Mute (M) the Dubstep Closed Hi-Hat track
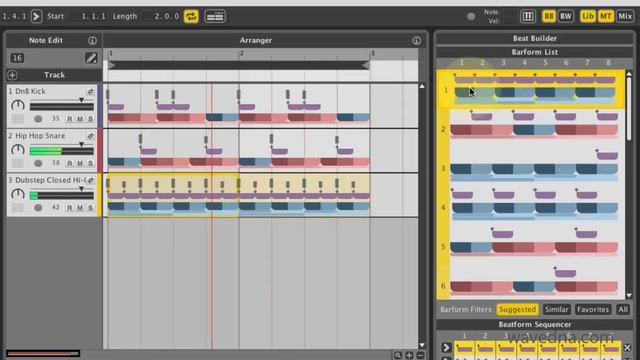640x360 pixels. pyautogui.click(x=80, y=208)
